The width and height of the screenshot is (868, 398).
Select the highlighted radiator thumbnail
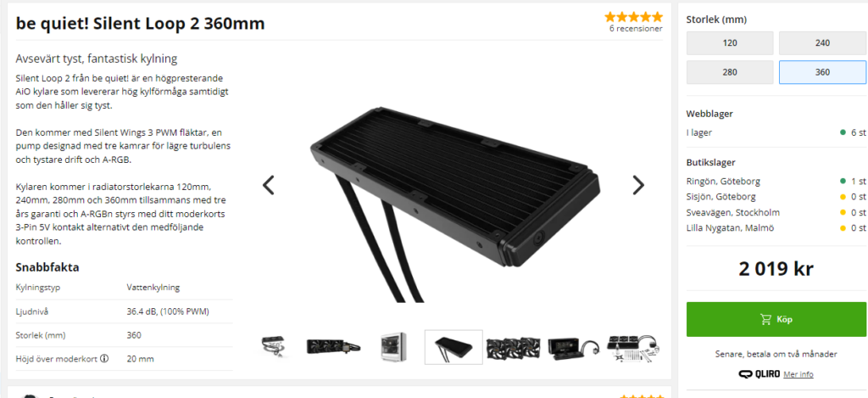pos(453,347)
